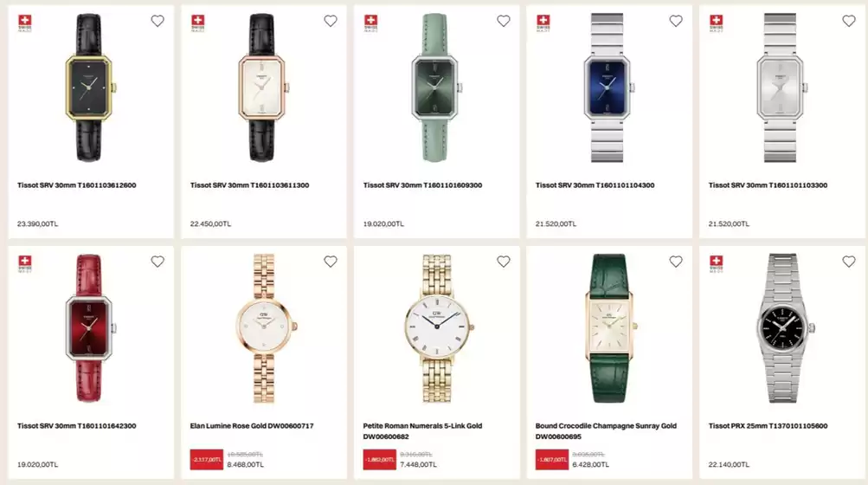Viewport: 868px width, 485px height.
Task: Heart the Bound Crocodile Champagne watch
Action: coord(676,262)
